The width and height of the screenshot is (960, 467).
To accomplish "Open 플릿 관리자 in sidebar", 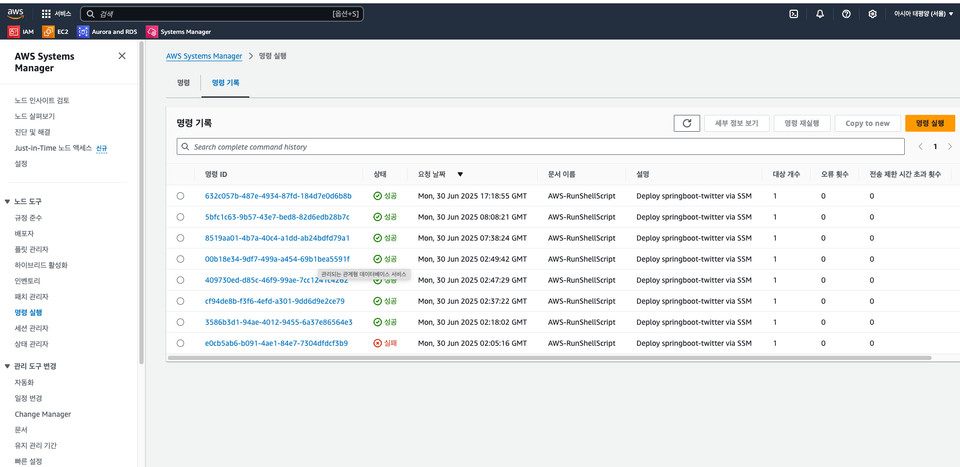I will (x=31, y=249).
